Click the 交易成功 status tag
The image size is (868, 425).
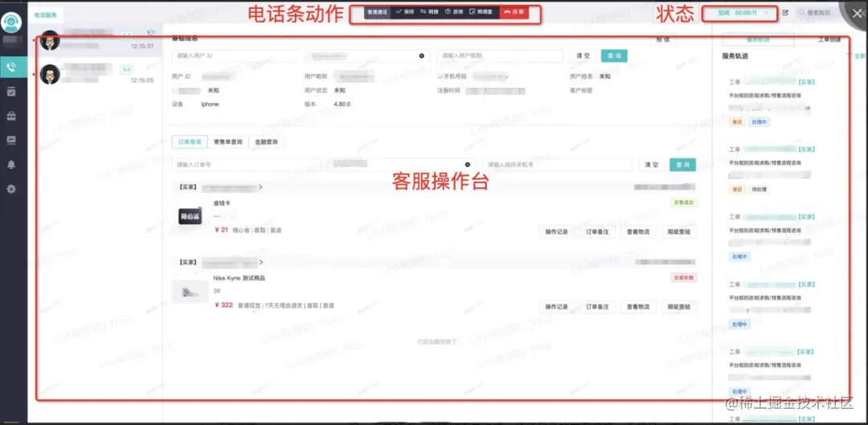click(x=683, y=202)
